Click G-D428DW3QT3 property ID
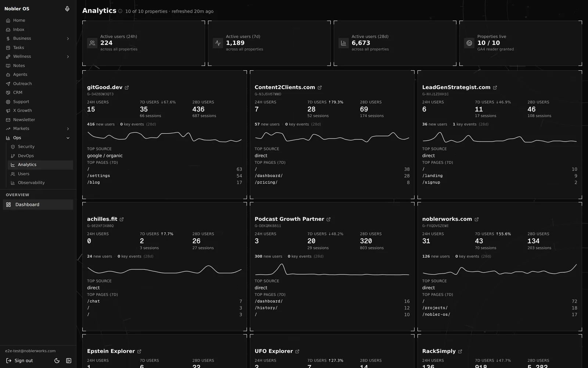This screenshot has width=588, height=368. pyautogui.click(x=100, y=94)
